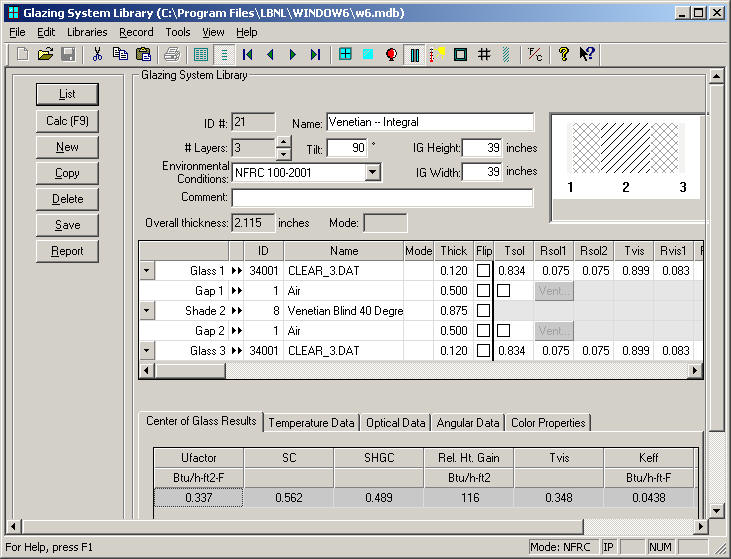731x559 pixels.
Task: Expand the Glass 1 row dropdown arrow
Action: pos(147,270)
